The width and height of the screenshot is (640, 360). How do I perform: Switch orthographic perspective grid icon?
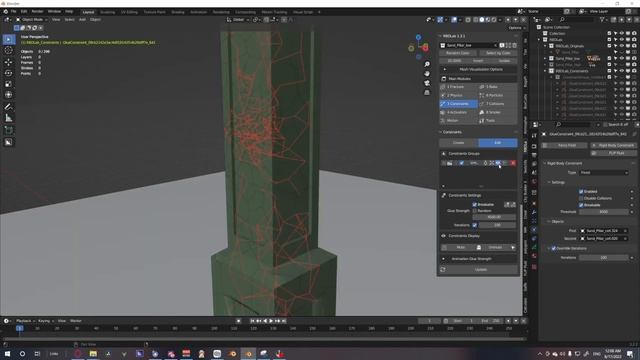coord(427,93)
